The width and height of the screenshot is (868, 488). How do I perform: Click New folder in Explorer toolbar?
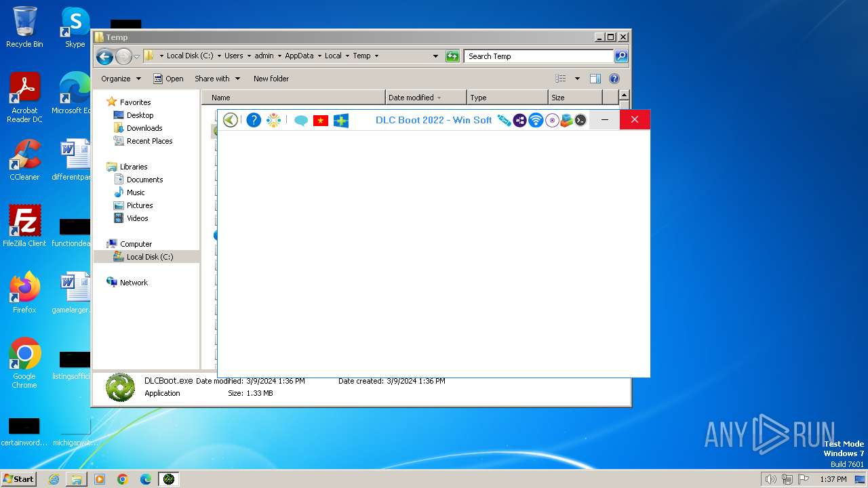[x=271, y=79]
